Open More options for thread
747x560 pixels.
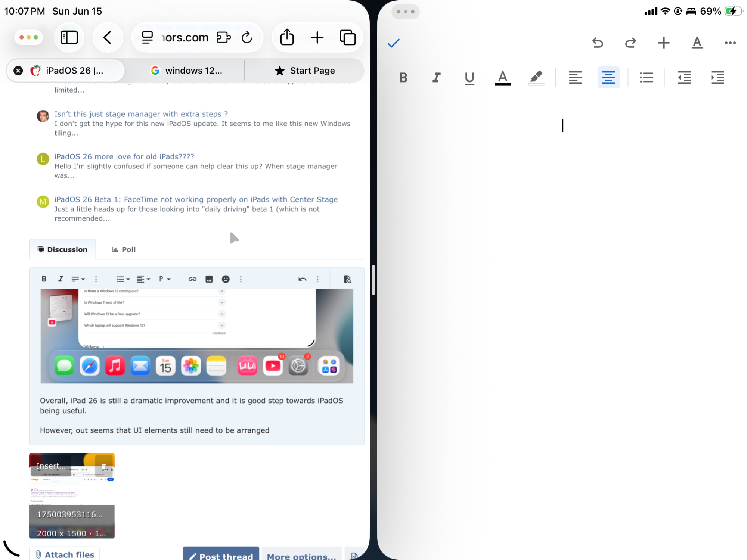[x=302, y=554]
